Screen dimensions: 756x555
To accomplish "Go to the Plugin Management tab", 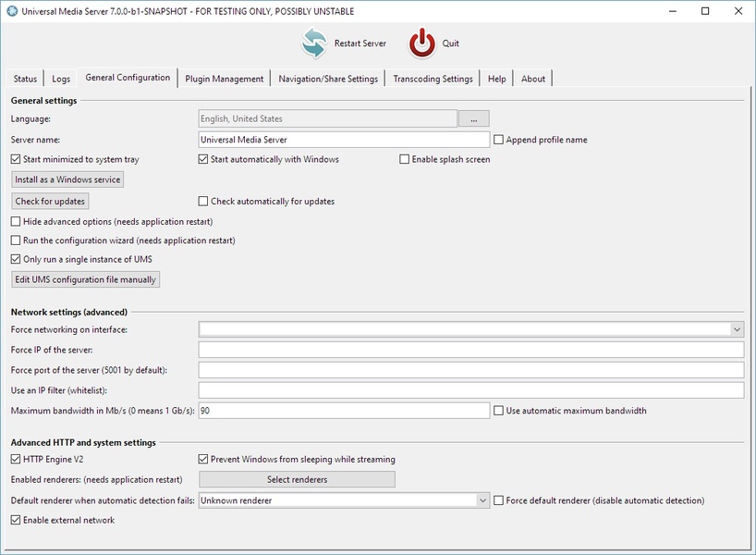I will coord(225,79).
